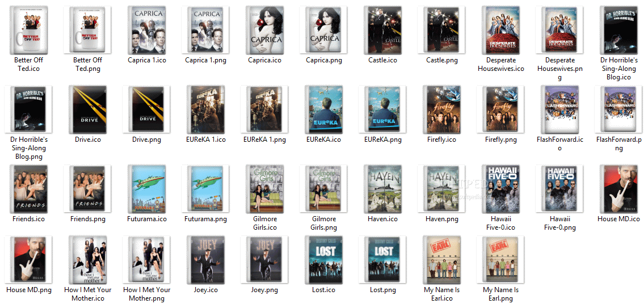Click the "House MD.ico" file name label
Image resolution: width=644 pixels, height=308 pixels.
click(x=620, y=220)
